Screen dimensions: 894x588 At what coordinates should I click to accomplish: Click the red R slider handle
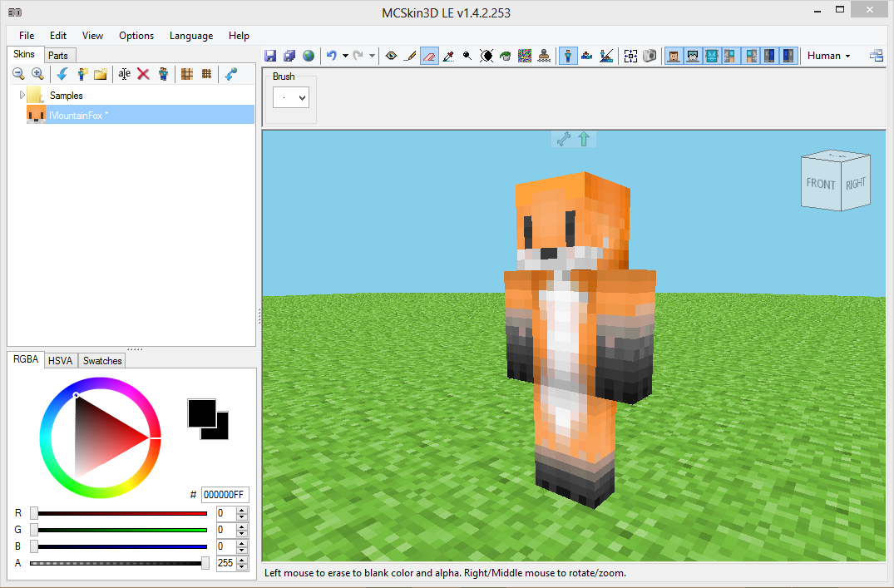coord(34,513)
